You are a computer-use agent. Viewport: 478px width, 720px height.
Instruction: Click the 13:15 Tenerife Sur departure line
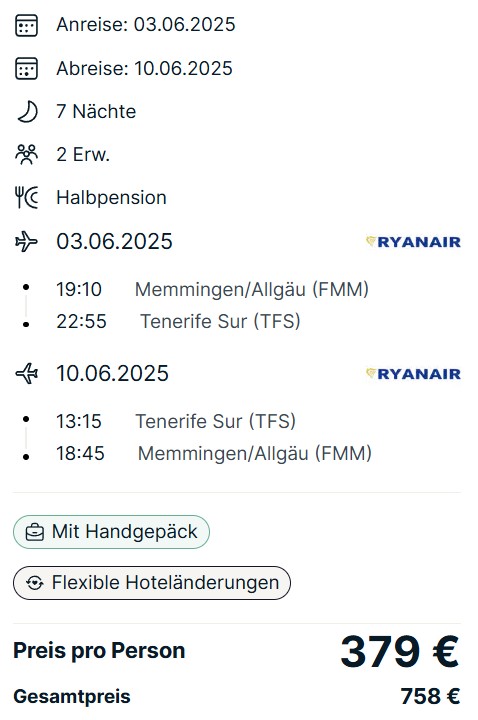[176, 422]
